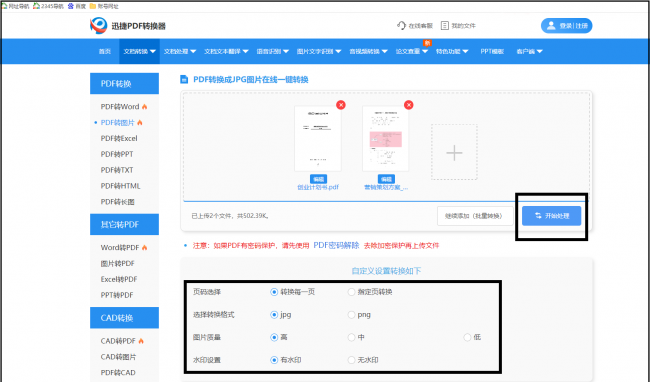Screen dimensions: 650x382
Task: Choose jpg as conversion format
Action: tap(274, 315)
